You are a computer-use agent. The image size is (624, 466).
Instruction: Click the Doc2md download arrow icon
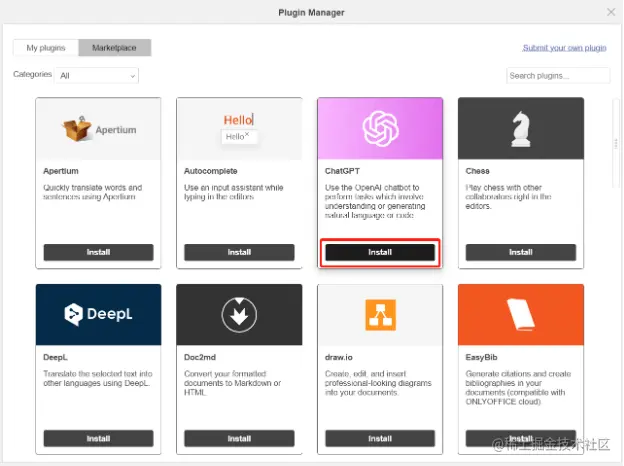[x=239, y=315]
